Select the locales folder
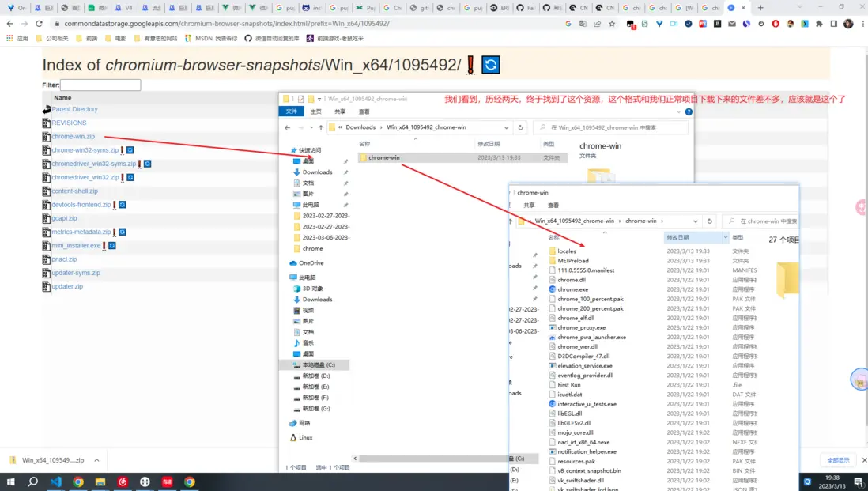The height and width of the screenshot is (491, 868). coord(566,251)
